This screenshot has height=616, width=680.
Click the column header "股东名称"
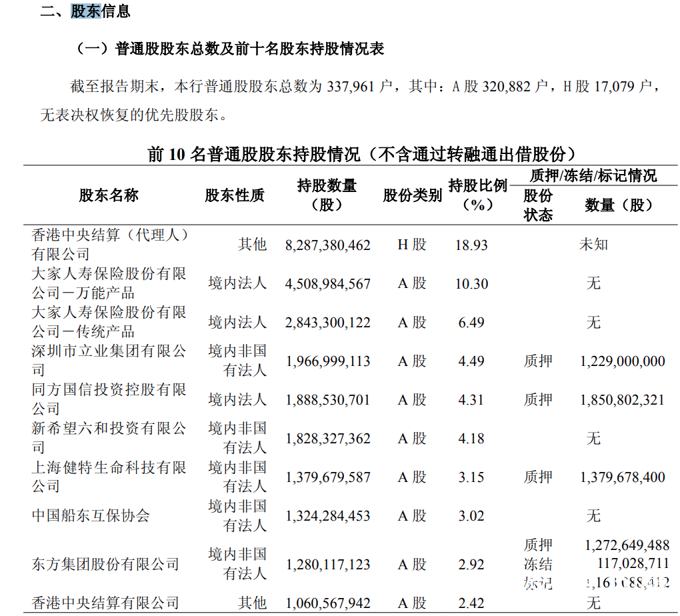109,195
